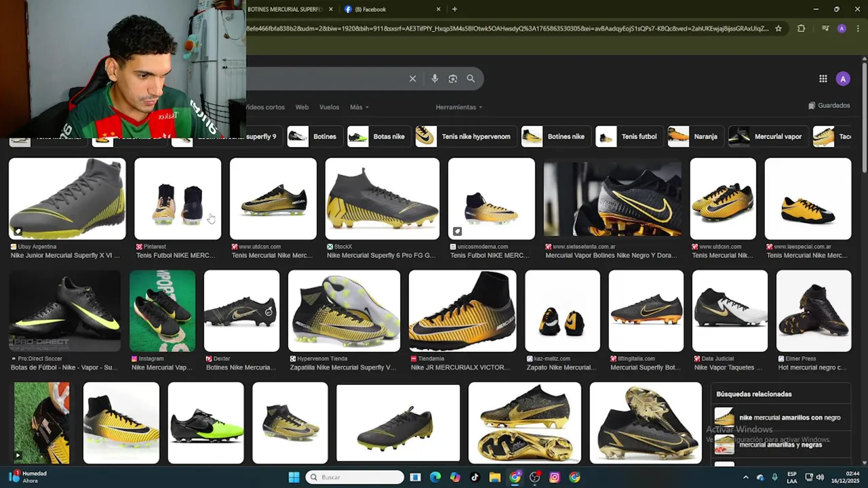This screenshot has width=868, height=488.
Task: Close the Facebook tab
Action: tap(438, 9)
